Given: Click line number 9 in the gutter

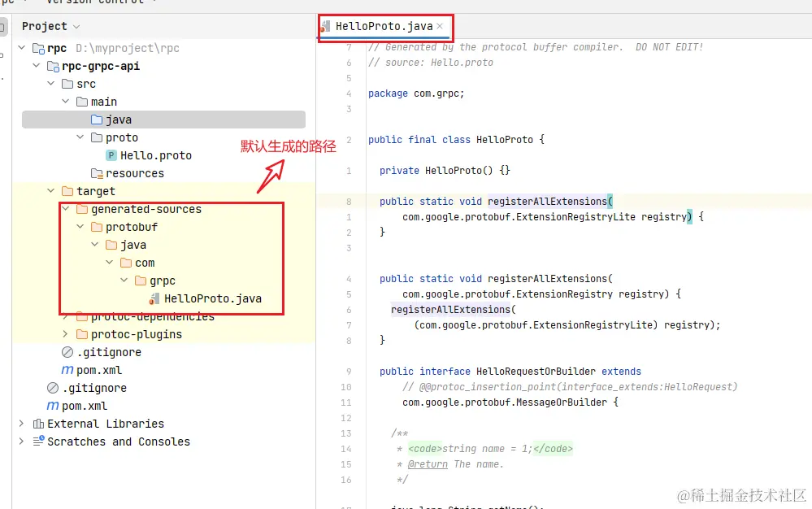Looking at the screenshot, I should [x=349, y=372].
